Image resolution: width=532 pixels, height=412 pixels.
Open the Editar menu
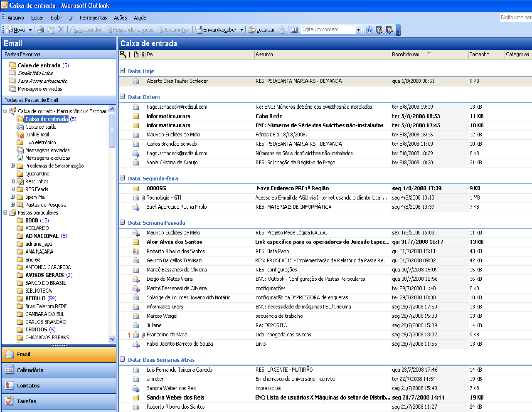point(37,17)
